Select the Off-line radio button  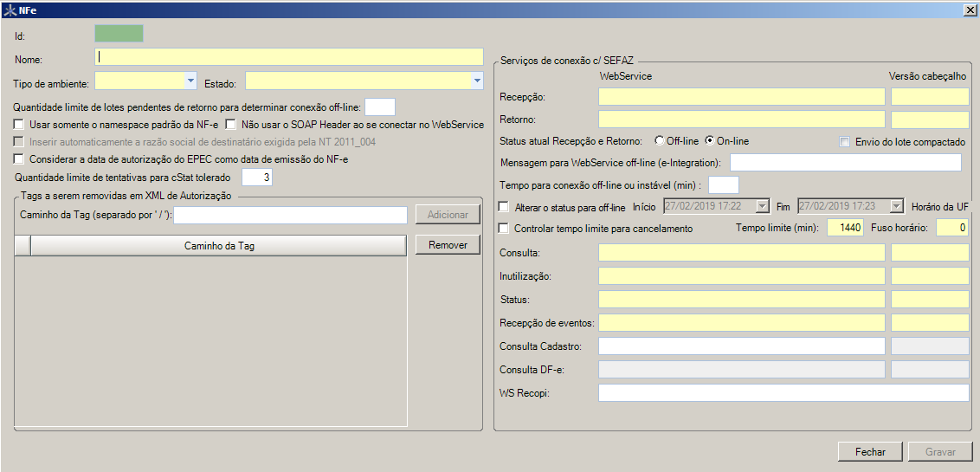point(660,141)
